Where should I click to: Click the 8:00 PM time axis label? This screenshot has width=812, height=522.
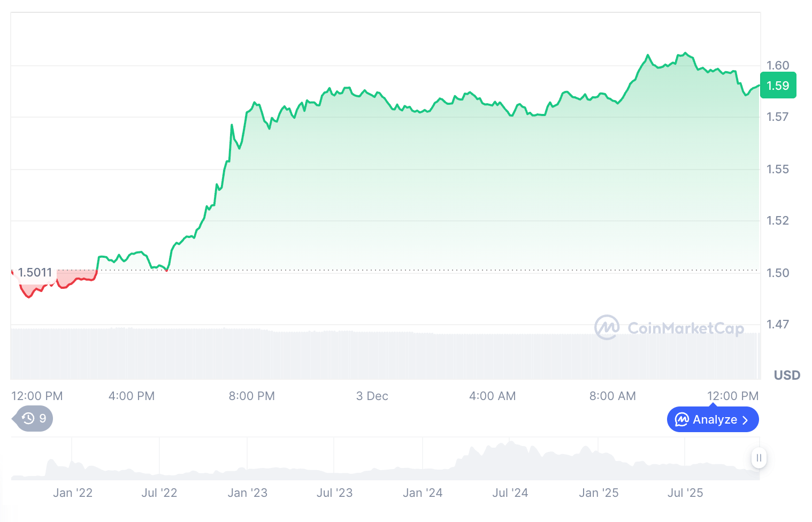coord(251,396)
